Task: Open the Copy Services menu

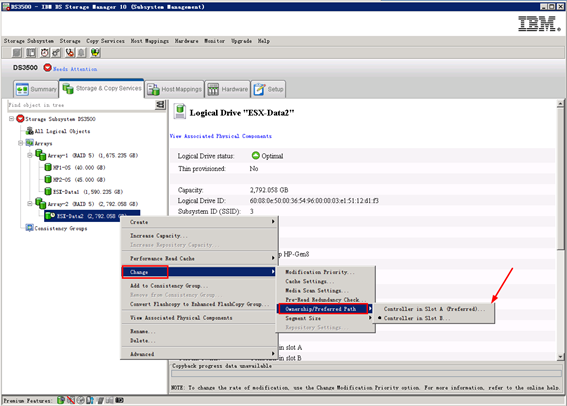Action: tap(105, 41)
